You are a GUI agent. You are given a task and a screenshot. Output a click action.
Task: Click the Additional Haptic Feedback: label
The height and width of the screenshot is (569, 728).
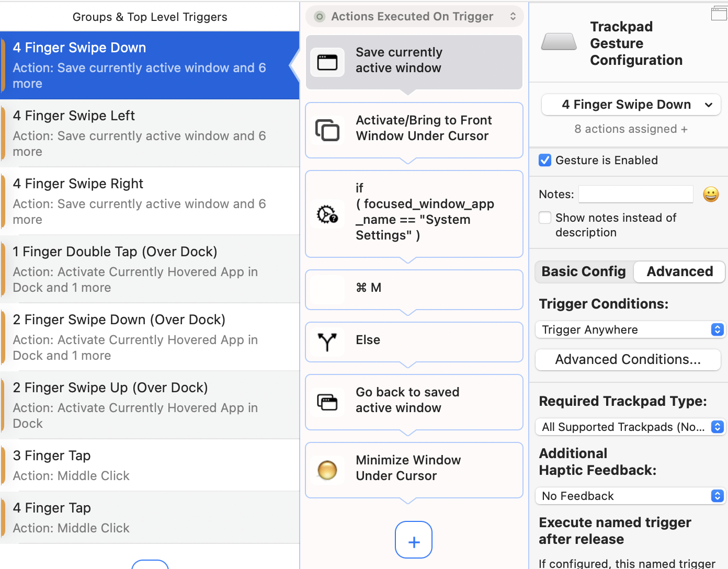tap(598, 462)
